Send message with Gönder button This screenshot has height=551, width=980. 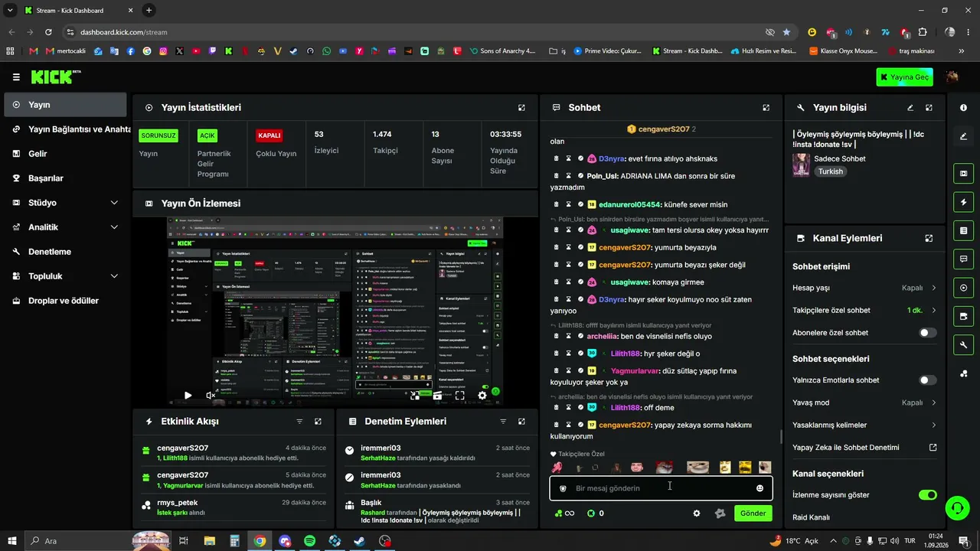click(x=753, y=514)
